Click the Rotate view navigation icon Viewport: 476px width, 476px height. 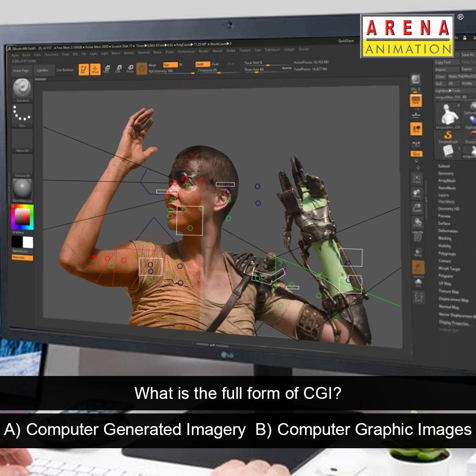click(417, 222)
